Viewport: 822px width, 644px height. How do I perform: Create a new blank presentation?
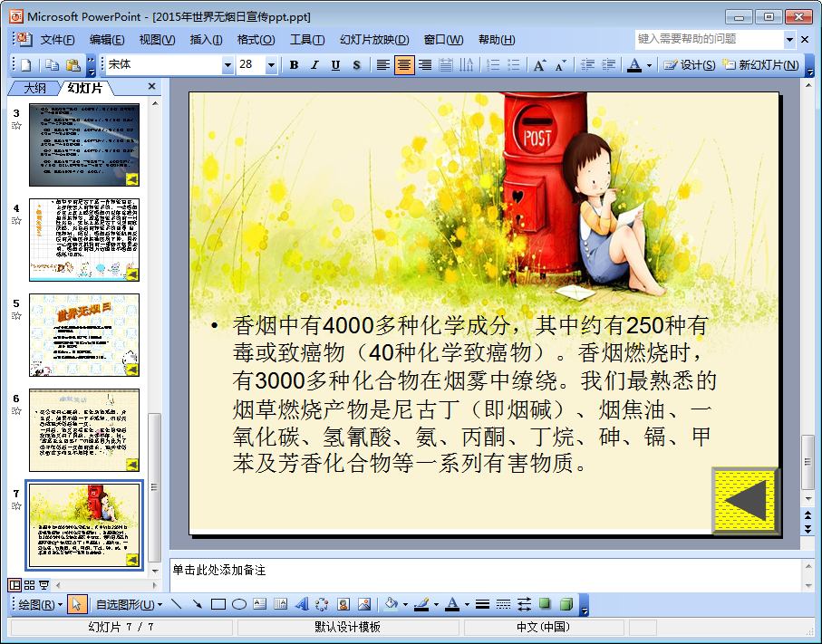click(26, 65)
